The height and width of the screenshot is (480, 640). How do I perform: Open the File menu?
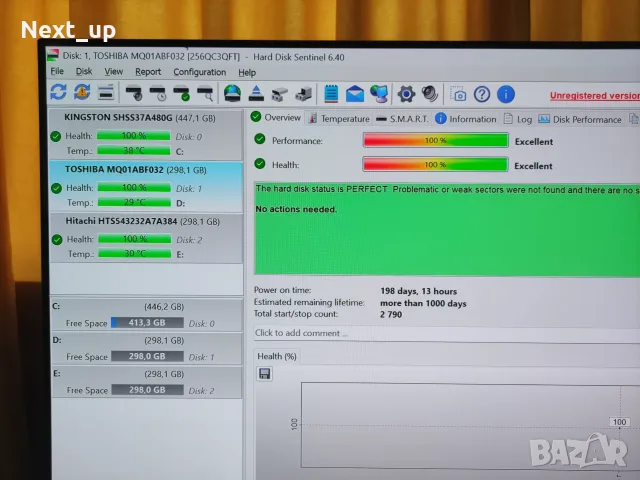tap(57, 71)
